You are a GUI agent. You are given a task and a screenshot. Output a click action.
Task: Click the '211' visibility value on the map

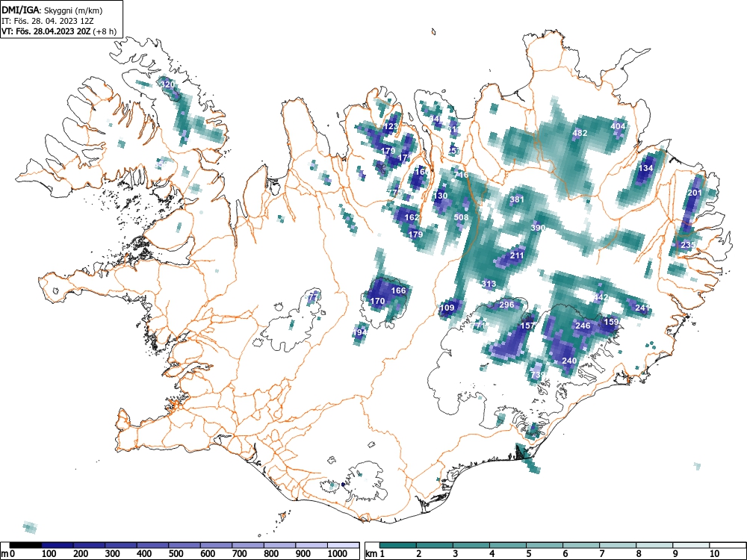pos(517,255)
